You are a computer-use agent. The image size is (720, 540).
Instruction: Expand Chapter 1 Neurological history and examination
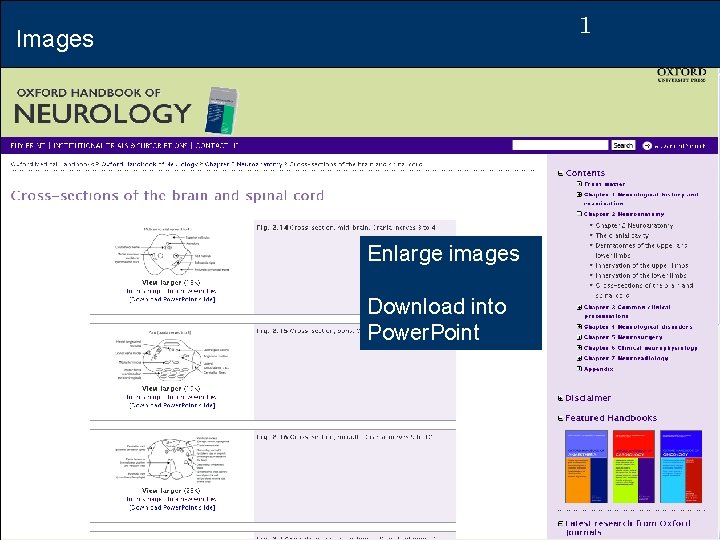click(x=579, y=195)
